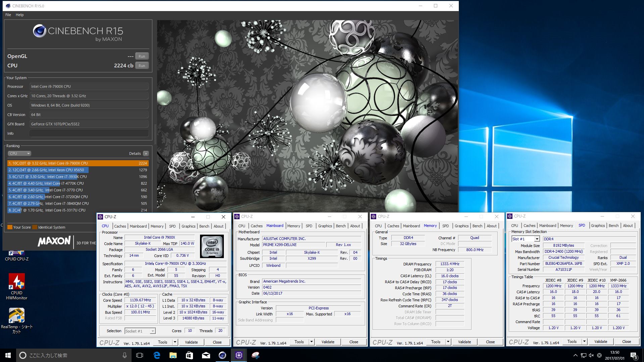
Task: Click the microphone icon in the search box
Action: click(x=125, y=355)
